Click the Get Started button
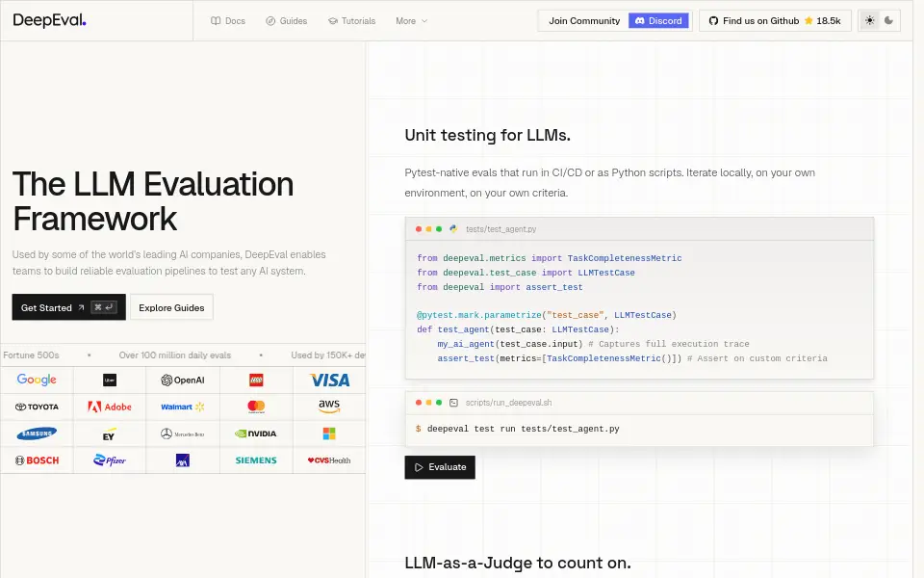The image size is (924, 578). pos(69,307)
